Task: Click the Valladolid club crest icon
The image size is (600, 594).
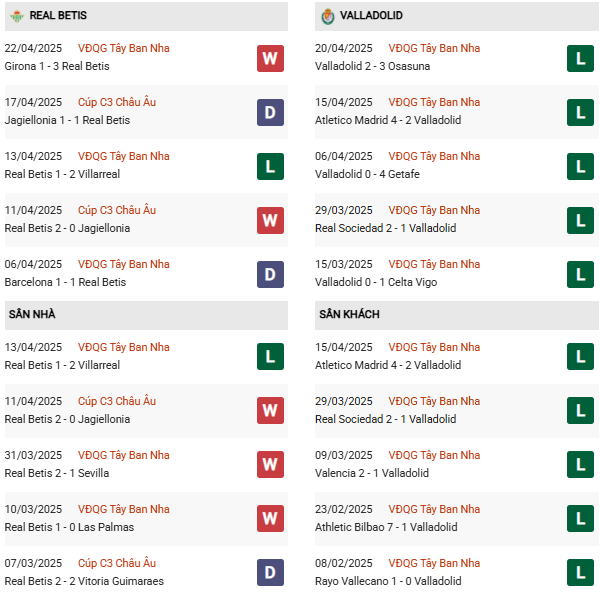Action: [x=327, y=16]
